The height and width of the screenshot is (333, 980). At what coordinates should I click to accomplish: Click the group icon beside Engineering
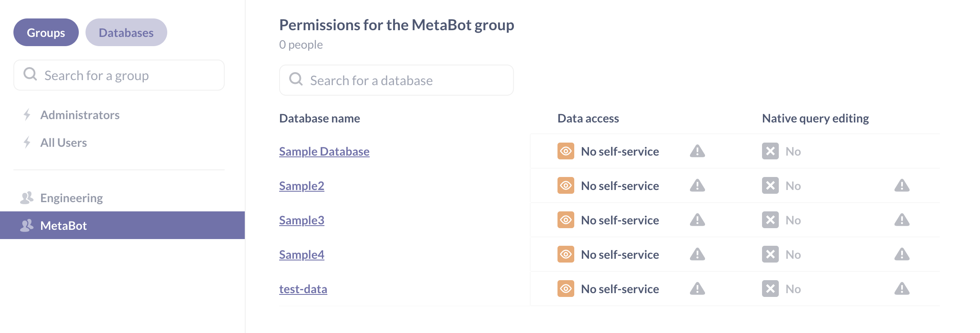coord(27,197)
